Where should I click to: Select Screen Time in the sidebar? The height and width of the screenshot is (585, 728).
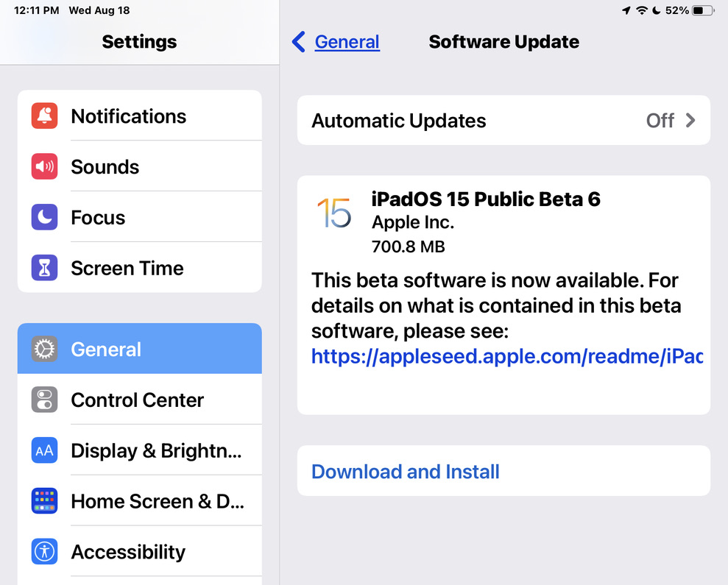click(140, 267)
